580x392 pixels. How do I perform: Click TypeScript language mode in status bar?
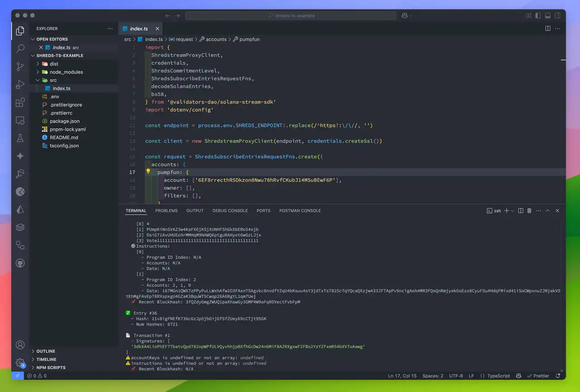pos(498,376)
